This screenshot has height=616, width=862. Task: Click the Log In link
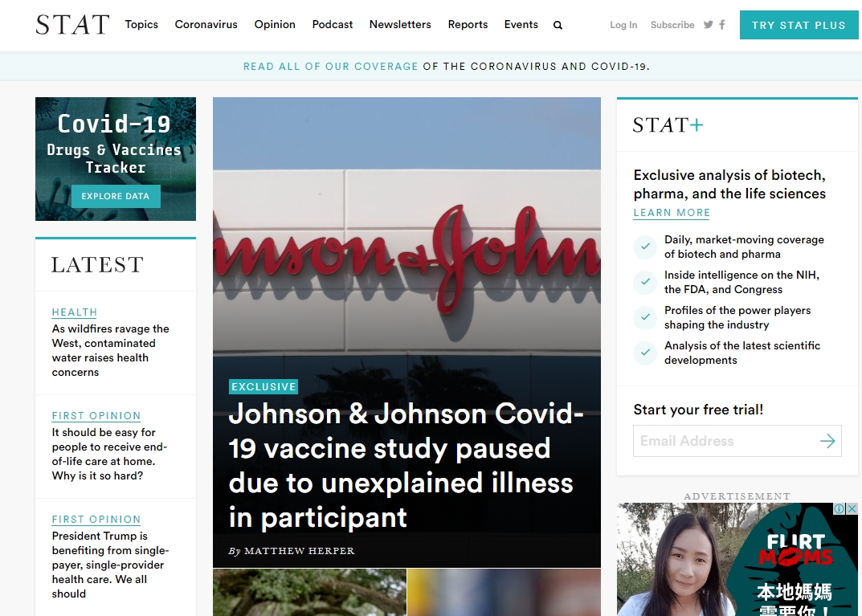(623, 25)
